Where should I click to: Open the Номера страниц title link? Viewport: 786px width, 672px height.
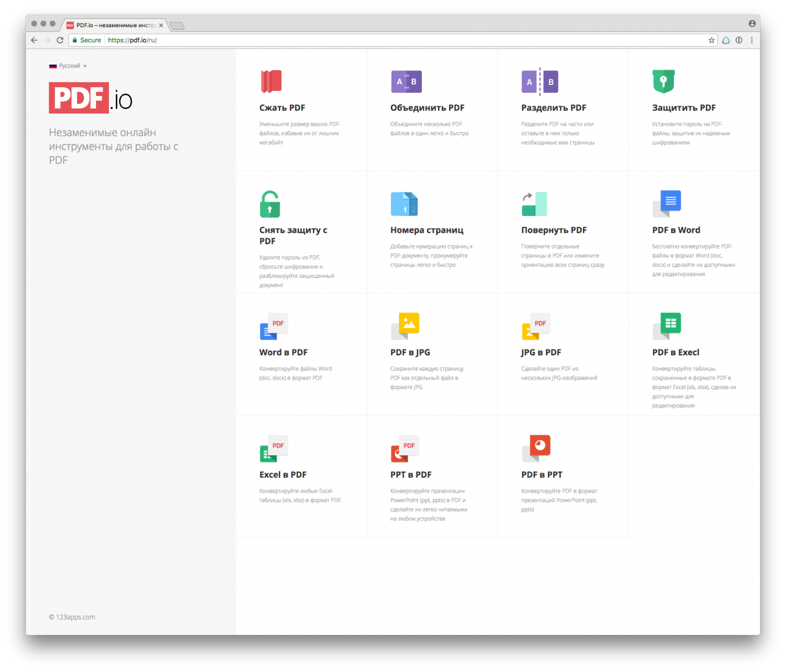[x=427, y=230]
